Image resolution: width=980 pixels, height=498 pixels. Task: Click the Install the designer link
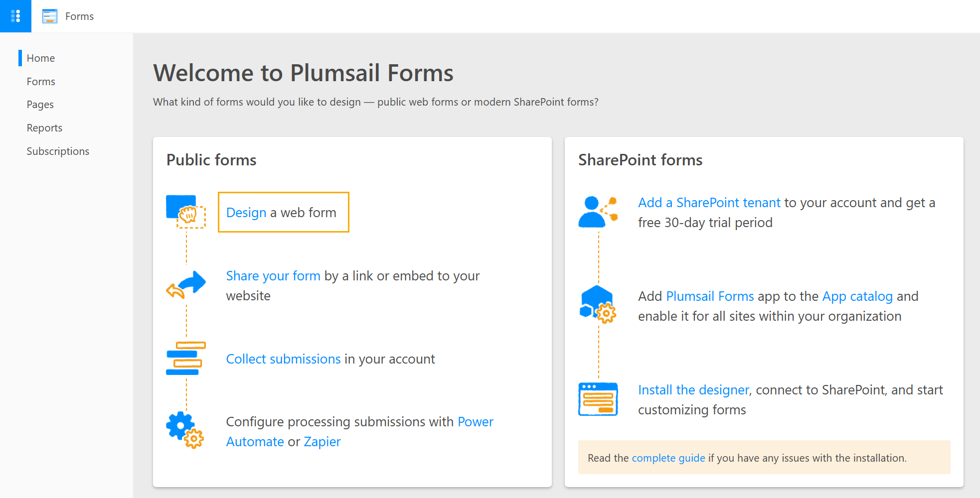693,390
